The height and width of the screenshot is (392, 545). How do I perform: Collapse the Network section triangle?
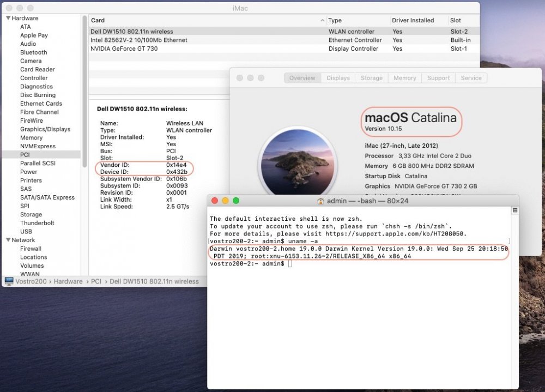pyautogui.click(x=8, y=240)
